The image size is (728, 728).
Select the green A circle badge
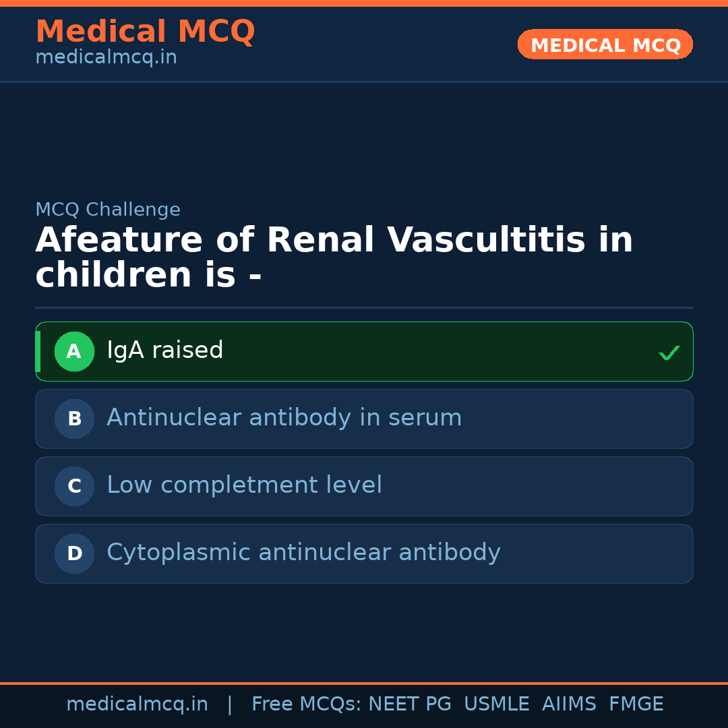pos(74,352)
